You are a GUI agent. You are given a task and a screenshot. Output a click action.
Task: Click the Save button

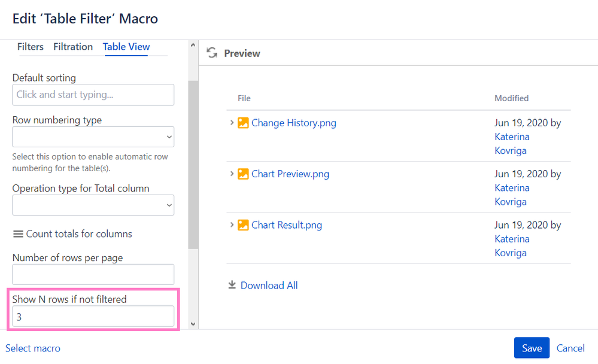[532, 348]
